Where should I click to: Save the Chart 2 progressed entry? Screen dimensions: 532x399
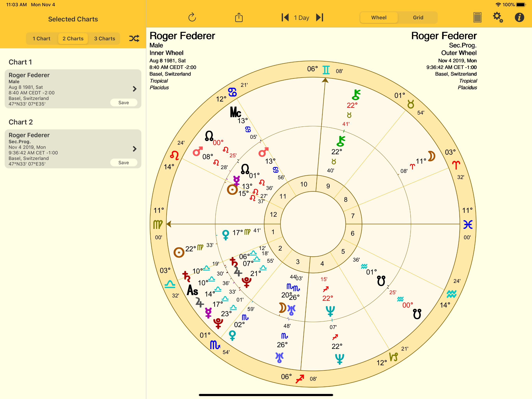point(123,162)
